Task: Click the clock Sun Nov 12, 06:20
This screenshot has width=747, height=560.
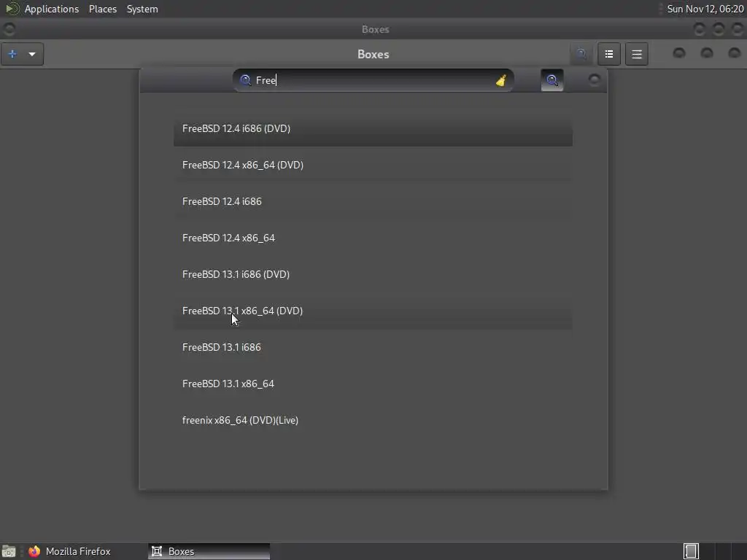Action: tap(705, 9)
